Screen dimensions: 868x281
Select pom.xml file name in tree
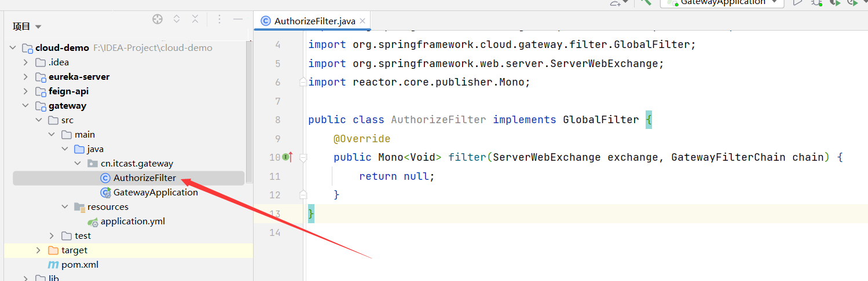pos(80,265)
